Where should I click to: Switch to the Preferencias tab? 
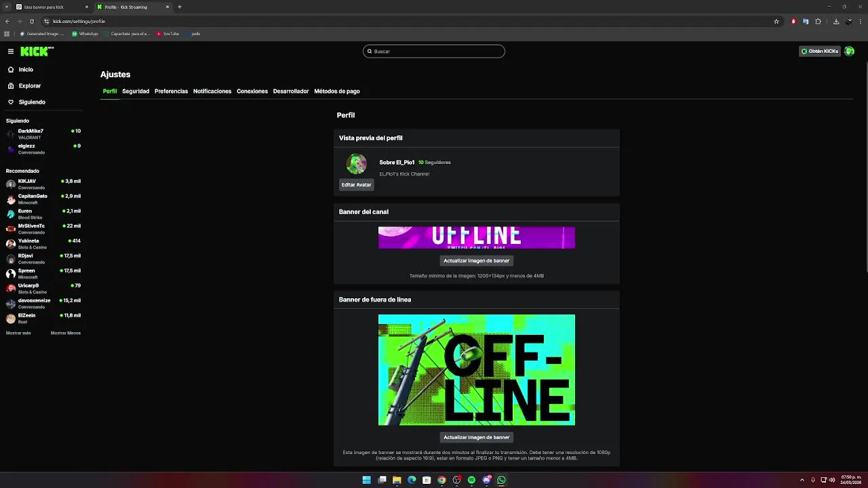[171, 91]
